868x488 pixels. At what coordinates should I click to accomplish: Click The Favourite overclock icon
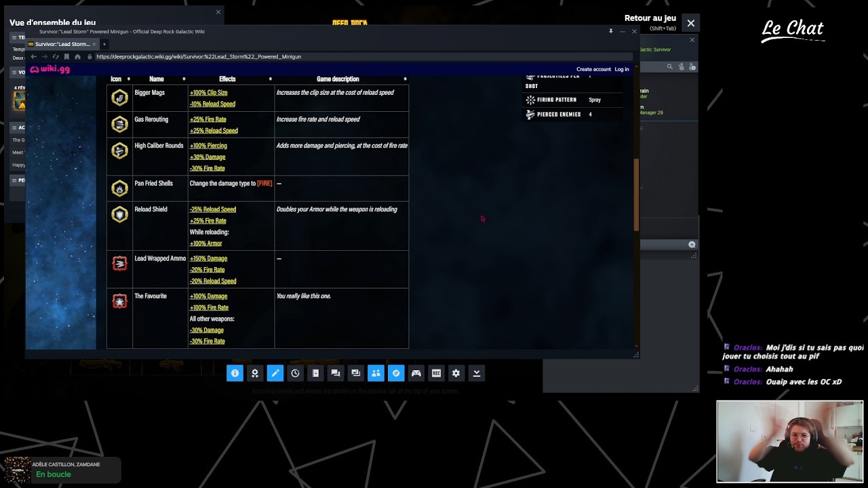119,301
